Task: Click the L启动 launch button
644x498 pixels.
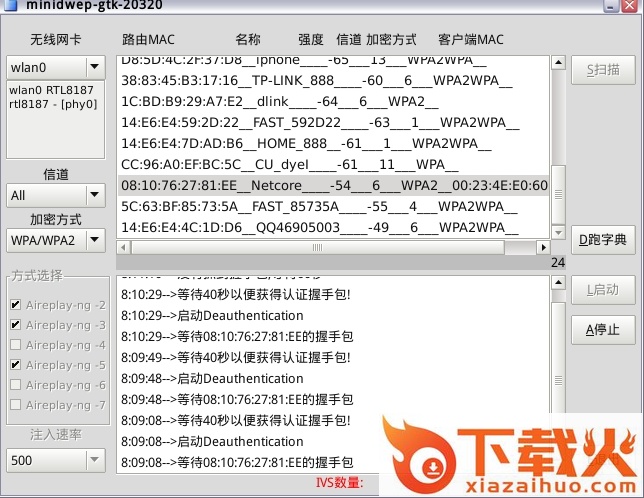Action: pos(603,290)
